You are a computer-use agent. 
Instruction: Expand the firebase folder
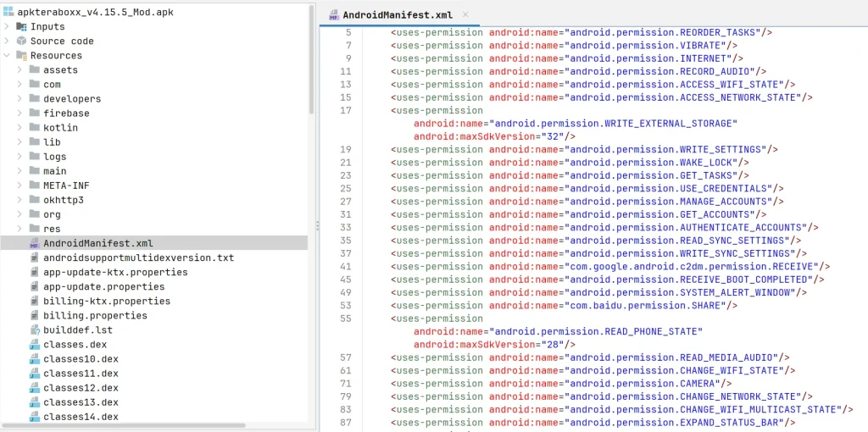[19, 113]
